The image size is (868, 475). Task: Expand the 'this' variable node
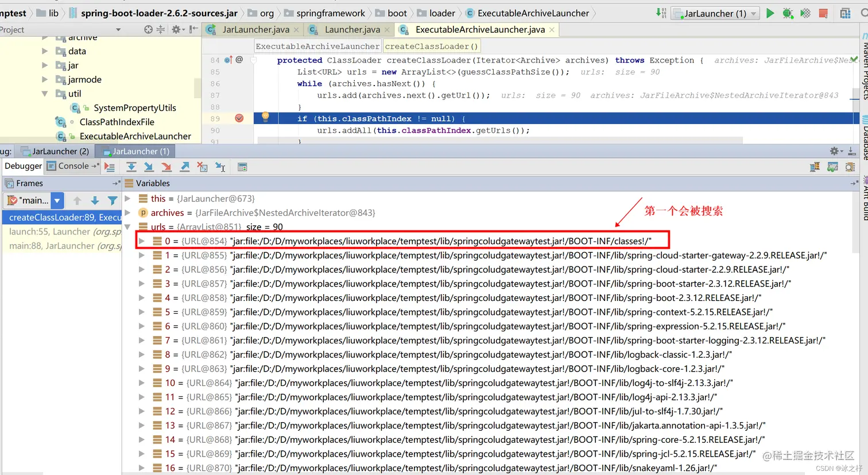point(127,198)
